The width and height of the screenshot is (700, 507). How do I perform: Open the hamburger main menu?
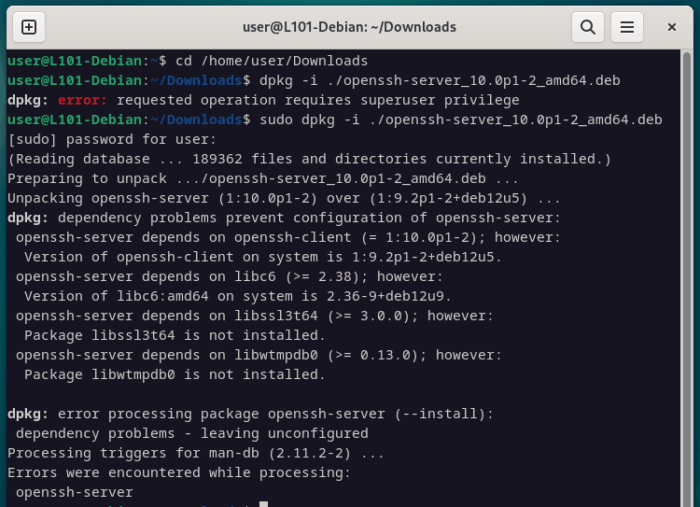(627, 27)
